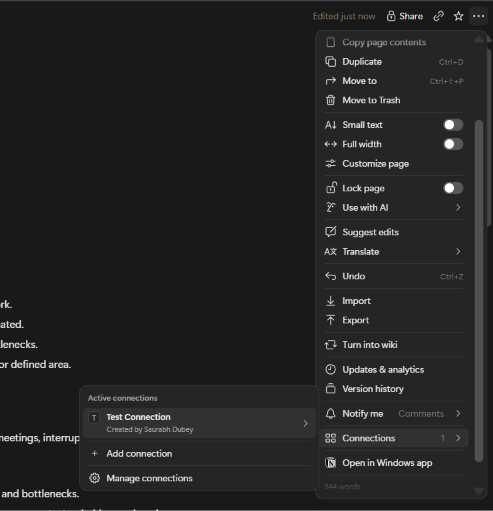
Task: Click the Import label
Action: pos(356,301)
